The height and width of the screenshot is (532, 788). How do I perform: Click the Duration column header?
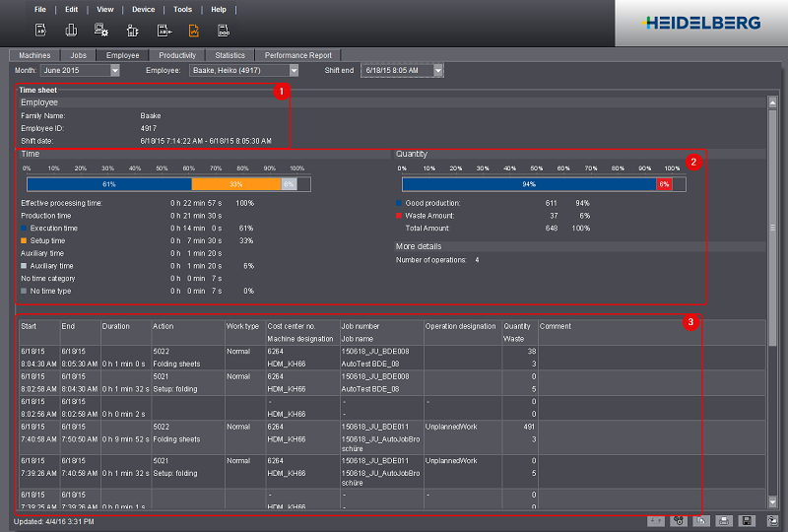(x=116, y=326)
